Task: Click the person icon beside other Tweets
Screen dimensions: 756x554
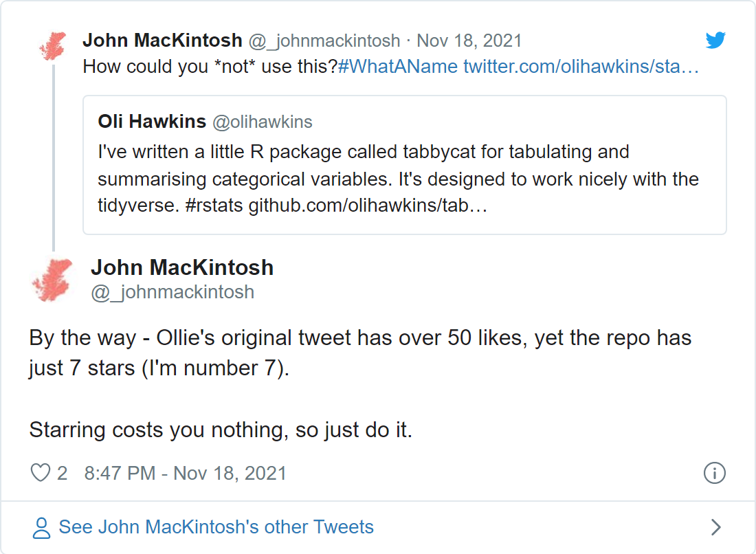Action: (x=42, y=527)
